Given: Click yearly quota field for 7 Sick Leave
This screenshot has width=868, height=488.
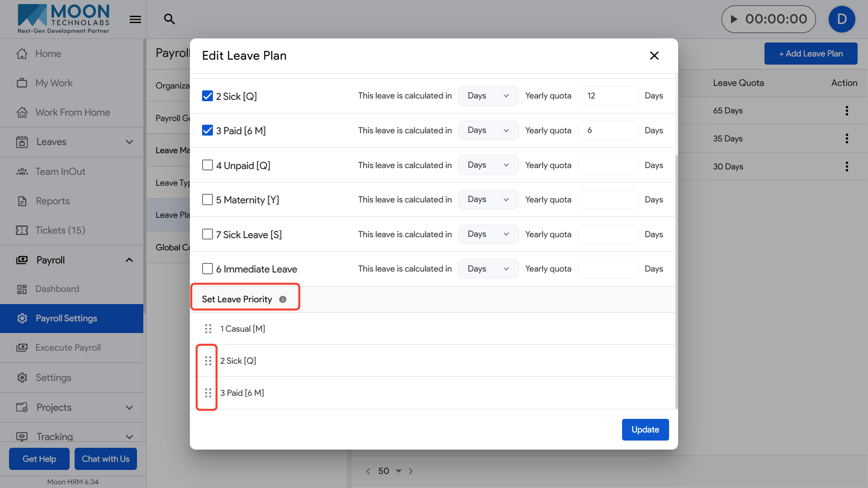Looking at the screenshot, I should (608, 235).
